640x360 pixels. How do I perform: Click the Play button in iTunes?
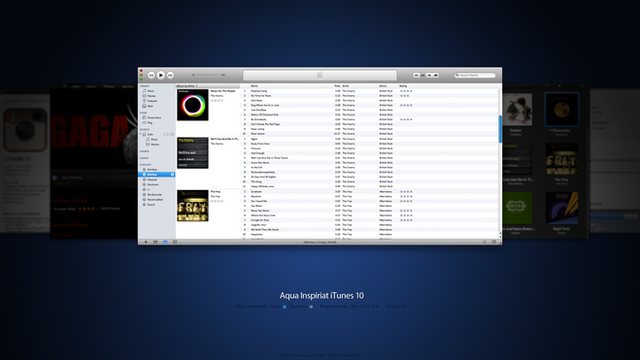coord(161,75)
